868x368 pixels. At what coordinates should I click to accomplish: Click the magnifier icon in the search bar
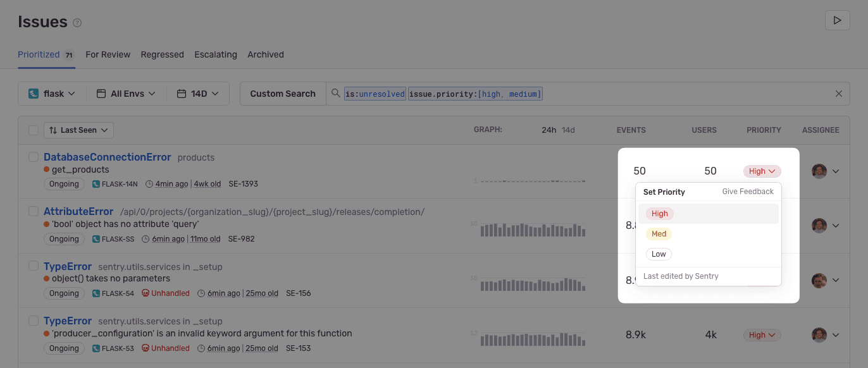coord(335,93)
